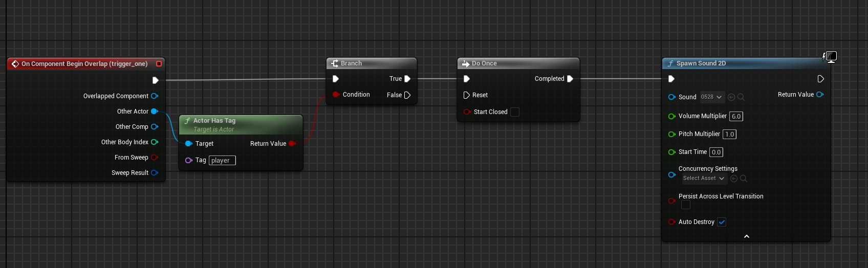Click the Persist Across Level Transition pin
This screenshot has height=268, width=868.
tap(672, 200)
